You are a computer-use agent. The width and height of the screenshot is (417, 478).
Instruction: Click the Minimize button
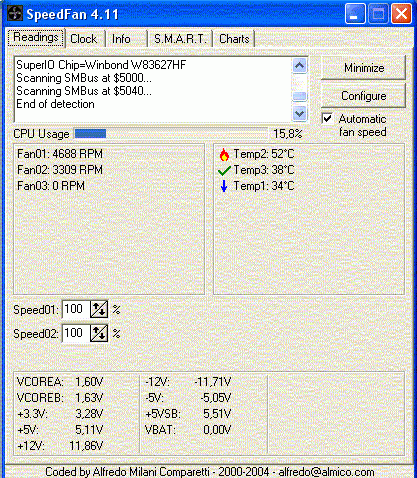[363, 68]
